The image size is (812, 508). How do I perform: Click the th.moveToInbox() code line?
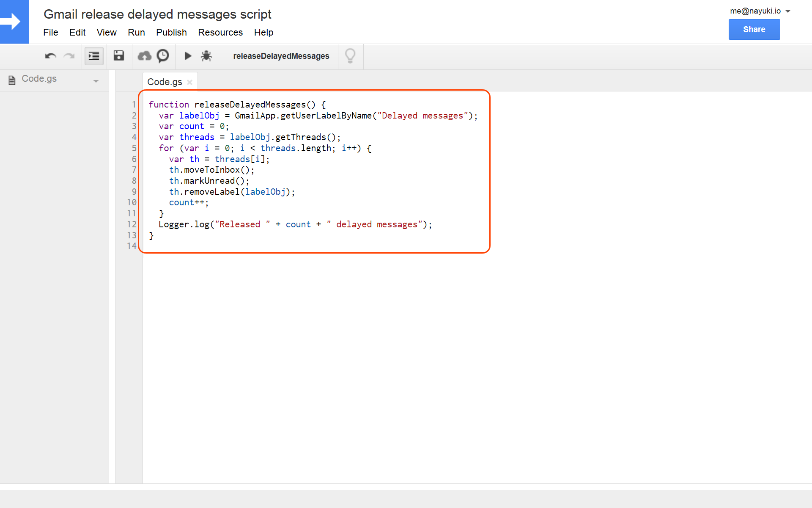[x=212, y=170]
